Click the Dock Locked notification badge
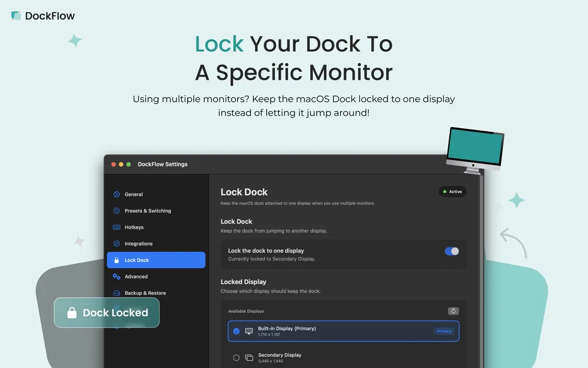Screen dimensions: 588x368 (x=107, y=312)
